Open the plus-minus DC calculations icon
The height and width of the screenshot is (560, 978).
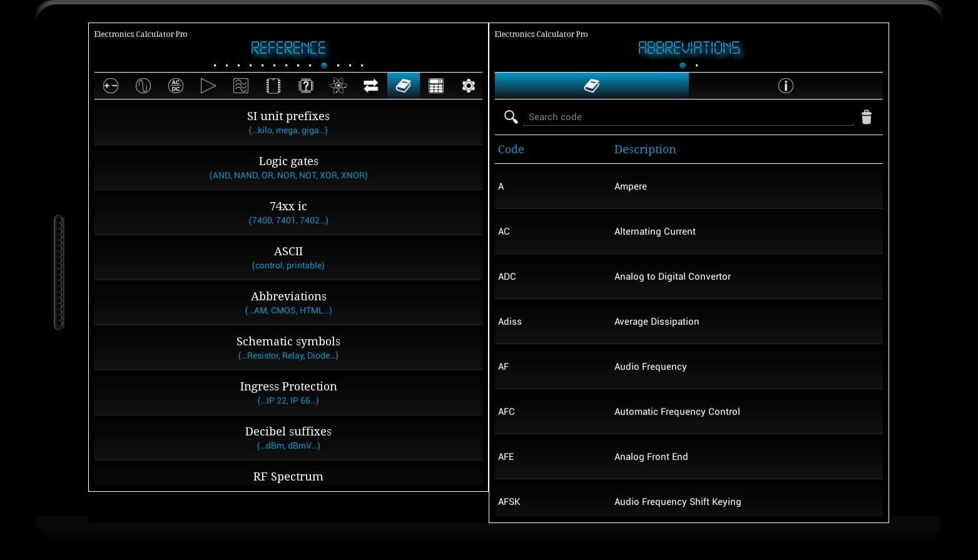click(x=111, y=86)
